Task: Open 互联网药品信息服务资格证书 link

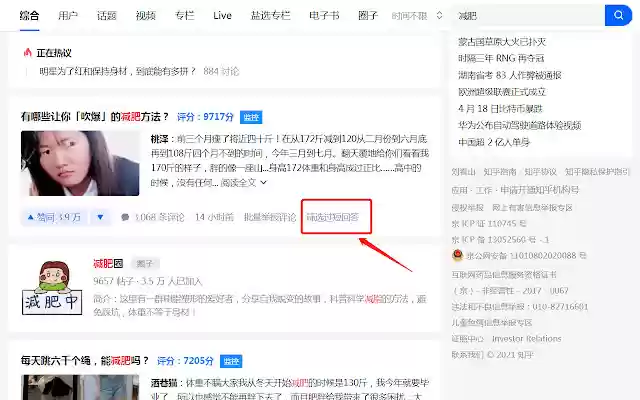Action: 504,275
